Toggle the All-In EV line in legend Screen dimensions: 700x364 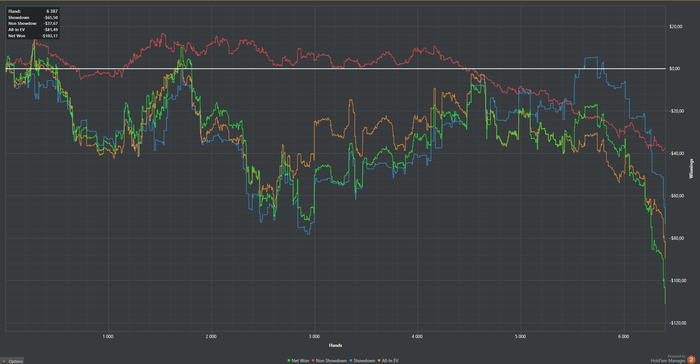(388, 360)
